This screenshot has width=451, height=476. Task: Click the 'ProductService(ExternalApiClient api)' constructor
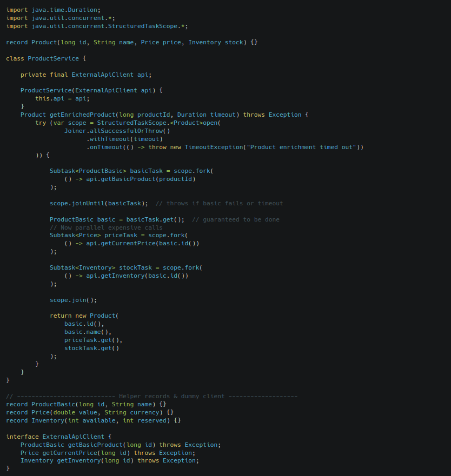(88, 90)
